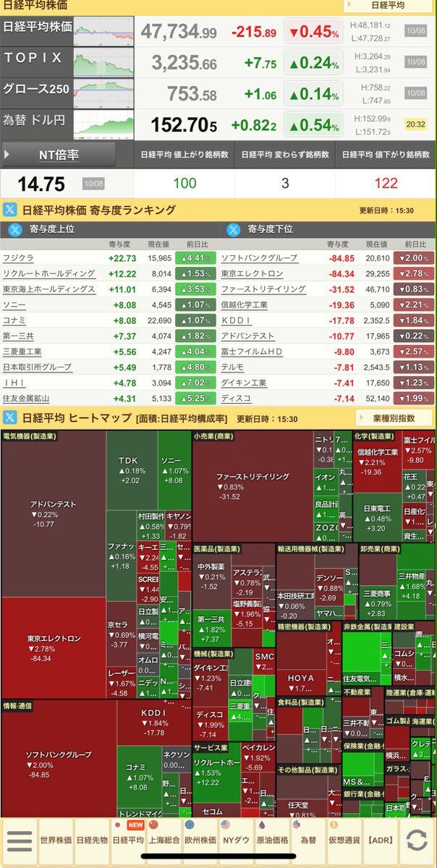
Task: Switch to 世界株価 tab
Action: pyautogui.click(x=55, y=841)
